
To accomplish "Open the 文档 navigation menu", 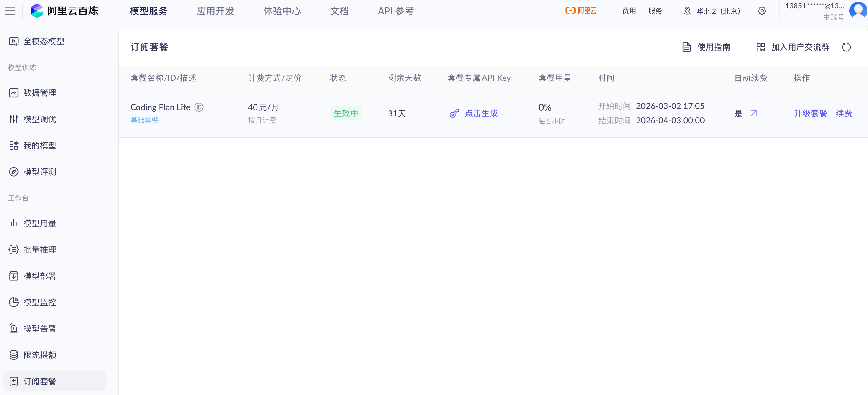I will 339,11.
